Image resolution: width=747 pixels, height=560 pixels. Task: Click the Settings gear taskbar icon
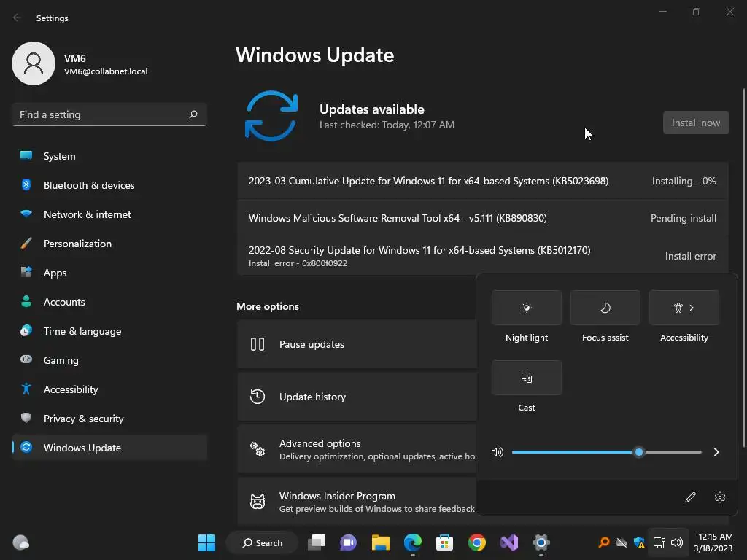(541, 542)
